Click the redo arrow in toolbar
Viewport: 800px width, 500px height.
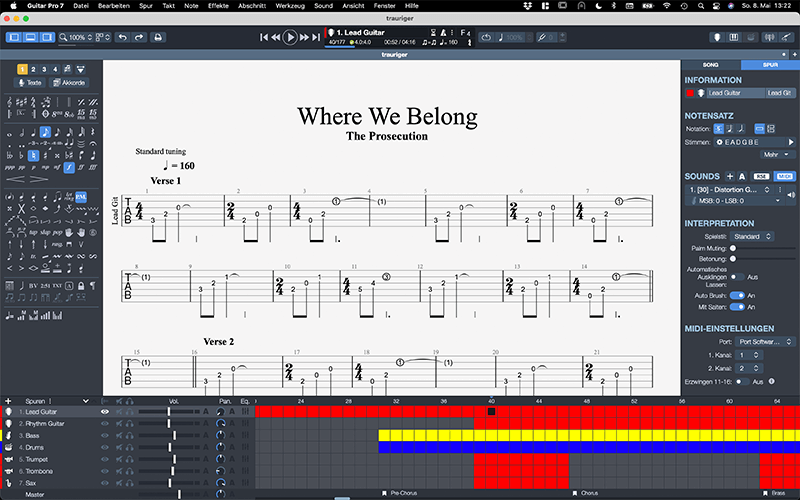coord(139,37)
